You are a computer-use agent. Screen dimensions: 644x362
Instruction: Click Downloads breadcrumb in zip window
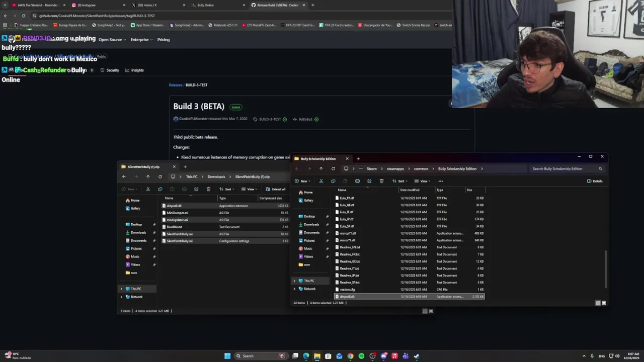(x=216, y=177)
